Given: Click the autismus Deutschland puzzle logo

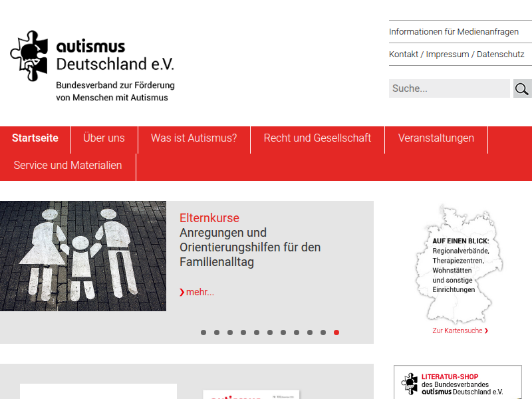Looking at the screenshot, I should tap(29, 56).
